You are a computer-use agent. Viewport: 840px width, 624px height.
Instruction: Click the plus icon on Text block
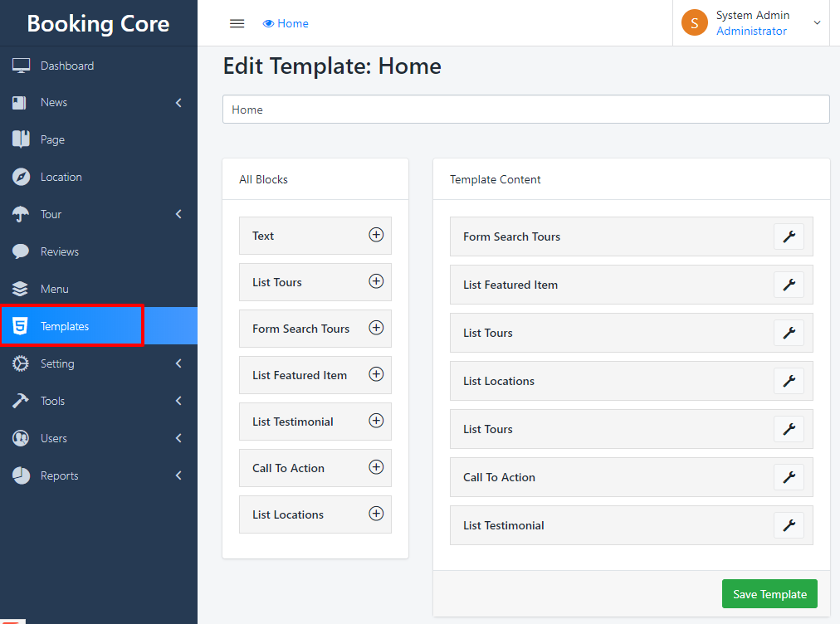click(376, 235)
